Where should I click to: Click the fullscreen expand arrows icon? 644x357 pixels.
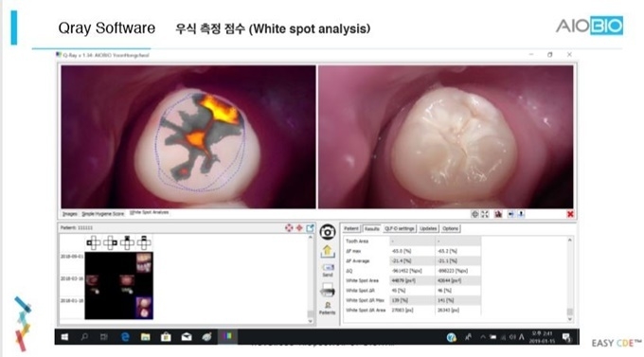click(x=485, y=214)
